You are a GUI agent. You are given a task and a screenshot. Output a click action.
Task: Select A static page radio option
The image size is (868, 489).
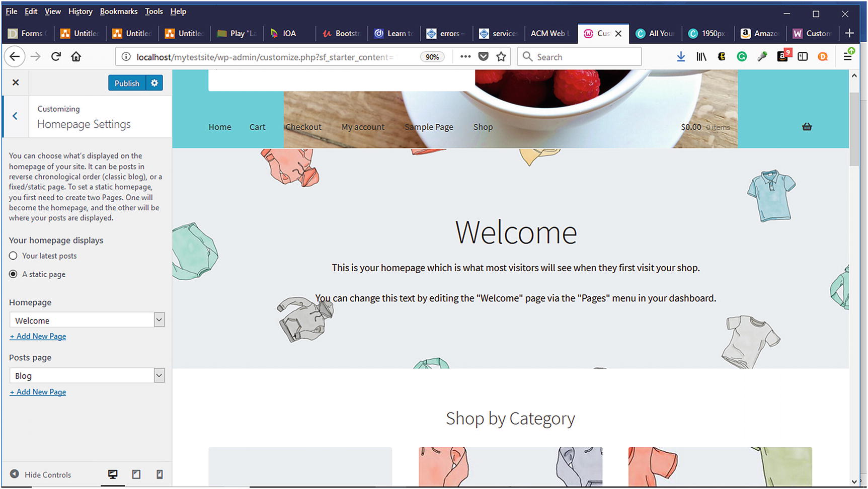click(13, 274)
